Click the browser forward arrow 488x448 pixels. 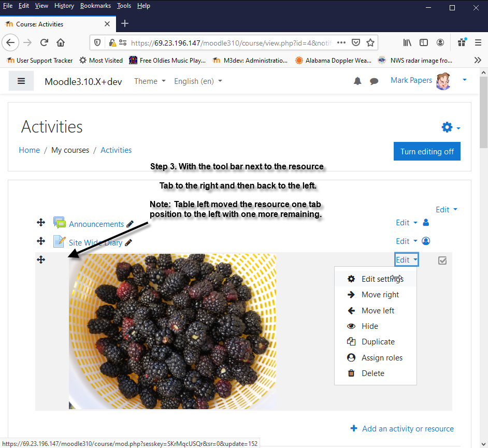click(x=27, y=42)
